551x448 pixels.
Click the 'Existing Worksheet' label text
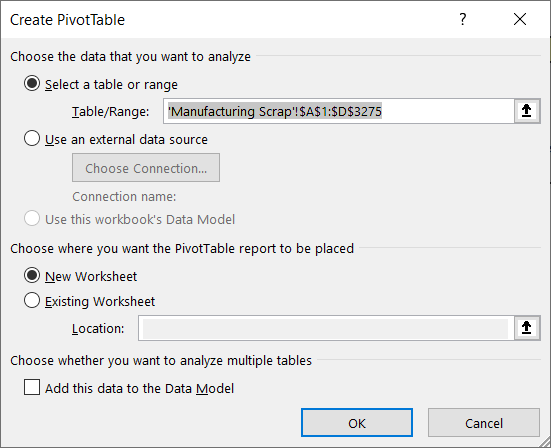pyautogui.click(x=100, y=302)
